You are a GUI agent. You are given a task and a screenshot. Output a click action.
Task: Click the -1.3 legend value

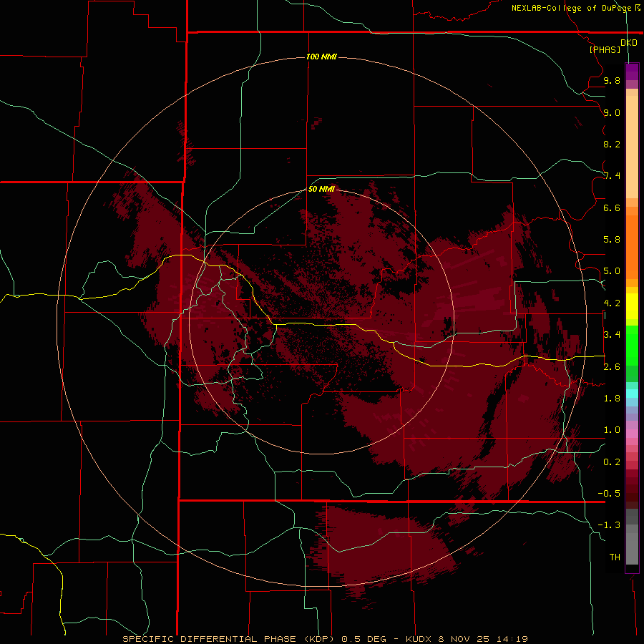[609, 525]
